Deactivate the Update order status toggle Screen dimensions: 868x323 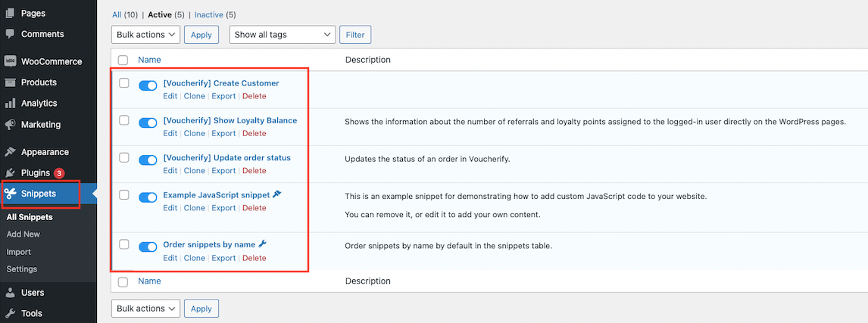coord(148,160)
